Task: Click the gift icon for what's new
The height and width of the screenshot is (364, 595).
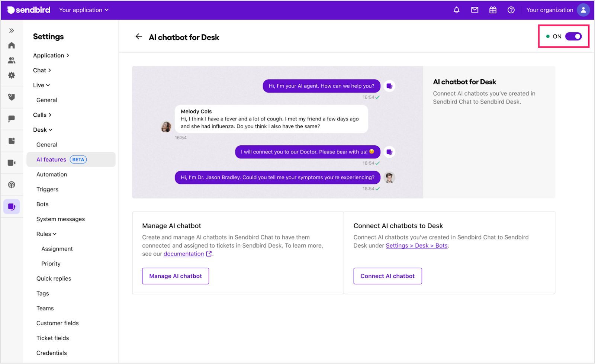Action: [x=493, y=10]
